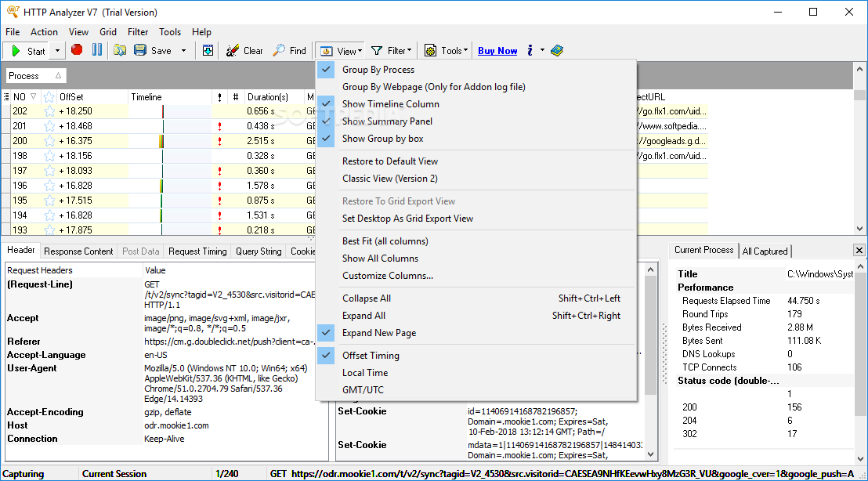
Task: Choose Classic View (Version 2)
Action: click(389, 179)
